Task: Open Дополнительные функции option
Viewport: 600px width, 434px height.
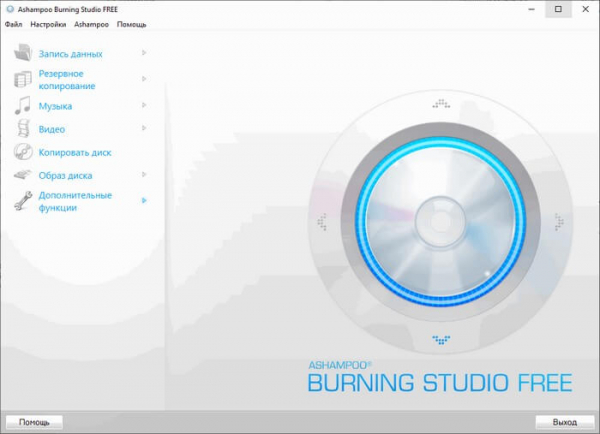Action: (x=75, y=201)
